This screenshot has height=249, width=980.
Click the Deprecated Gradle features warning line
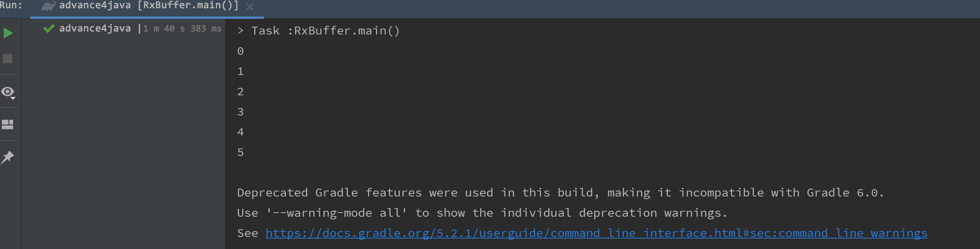click(x=560, y=193)
